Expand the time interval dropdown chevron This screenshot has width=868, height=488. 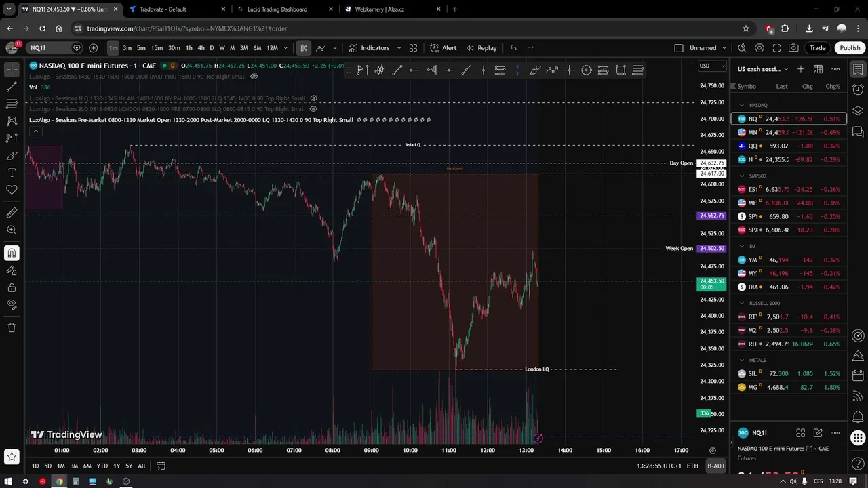tap(285, 48)
